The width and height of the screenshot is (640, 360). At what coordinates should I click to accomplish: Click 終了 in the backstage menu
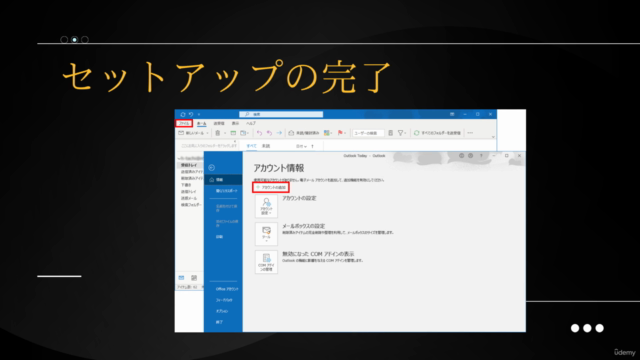tap(219, 322)
